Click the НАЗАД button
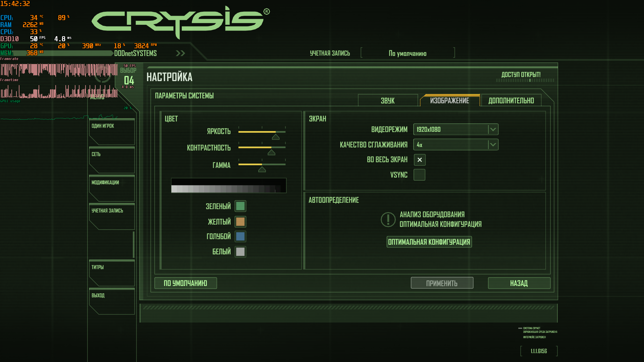 coord(519,283)
